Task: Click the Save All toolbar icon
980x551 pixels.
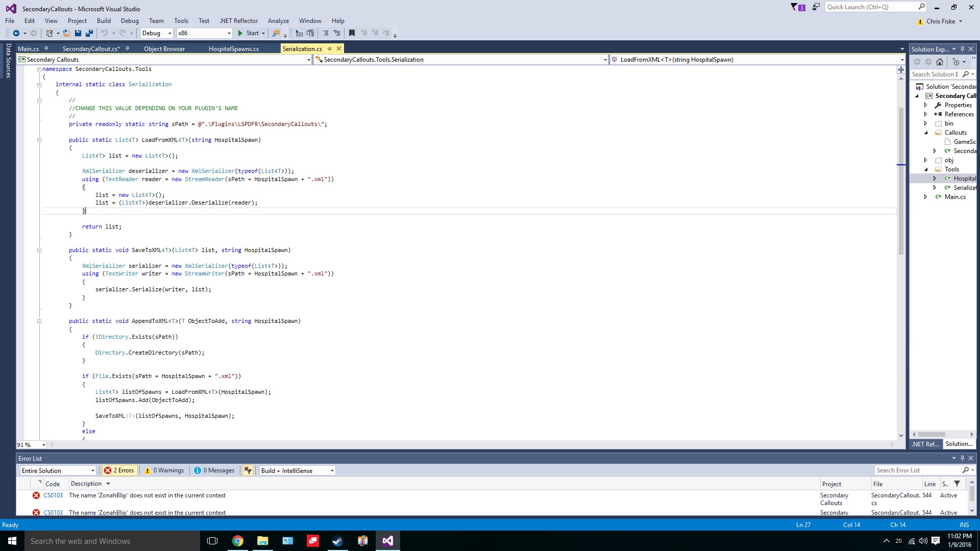Action: [x=89, y=33]
